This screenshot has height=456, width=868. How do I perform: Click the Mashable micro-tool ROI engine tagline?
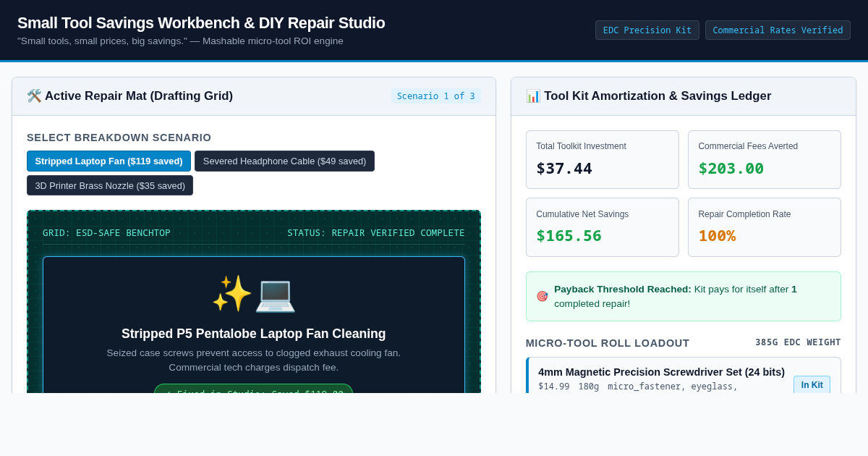pos(180,41)
